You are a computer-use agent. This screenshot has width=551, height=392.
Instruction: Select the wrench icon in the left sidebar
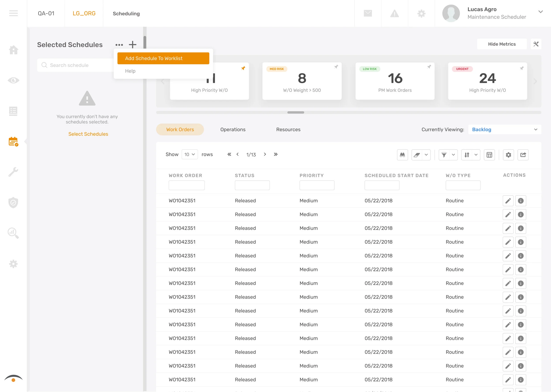click(x=13, y=172)
